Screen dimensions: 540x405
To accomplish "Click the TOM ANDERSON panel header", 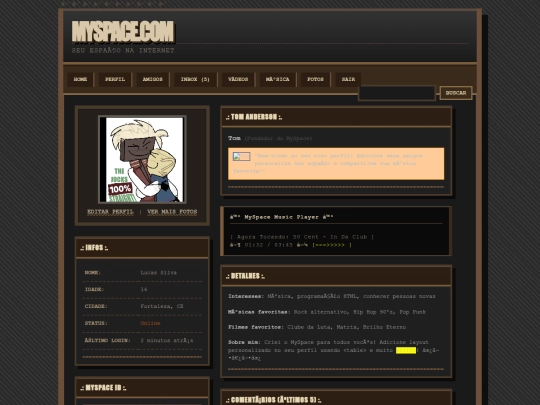I will (336, 117).
